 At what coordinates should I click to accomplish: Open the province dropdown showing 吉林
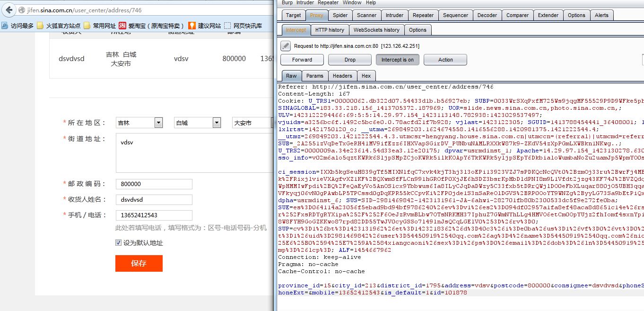[x=139, y=123]
